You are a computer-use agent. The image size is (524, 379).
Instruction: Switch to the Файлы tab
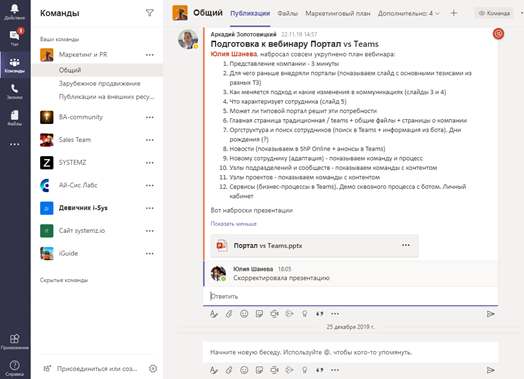[x=287, y=13]
